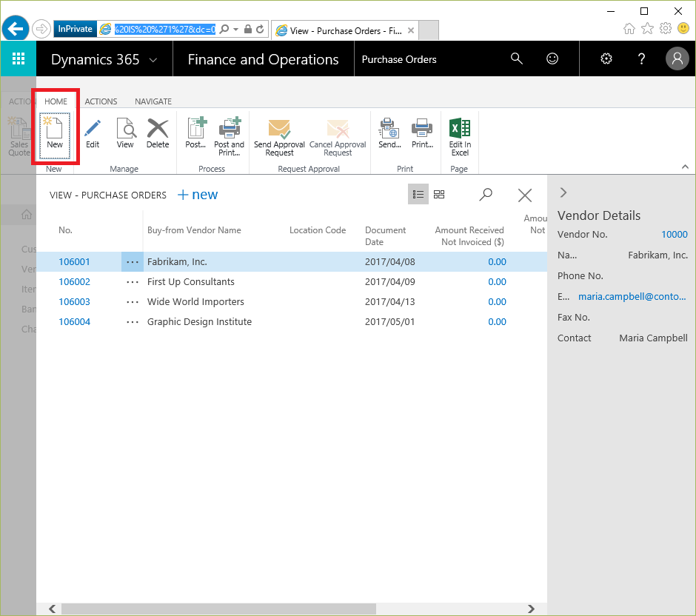
Task: Open the feedback smiley in the black header
Action: tap(552, 58)
